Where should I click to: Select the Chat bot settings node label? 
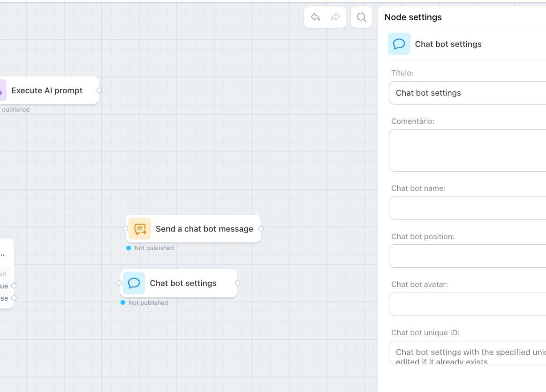(183, 283)
